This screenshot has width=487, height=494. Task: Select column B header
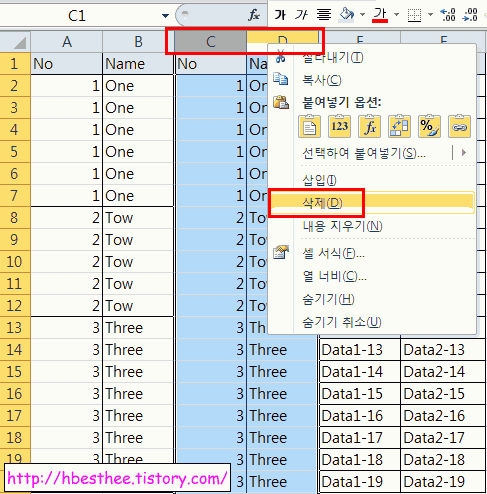[138, 42]
